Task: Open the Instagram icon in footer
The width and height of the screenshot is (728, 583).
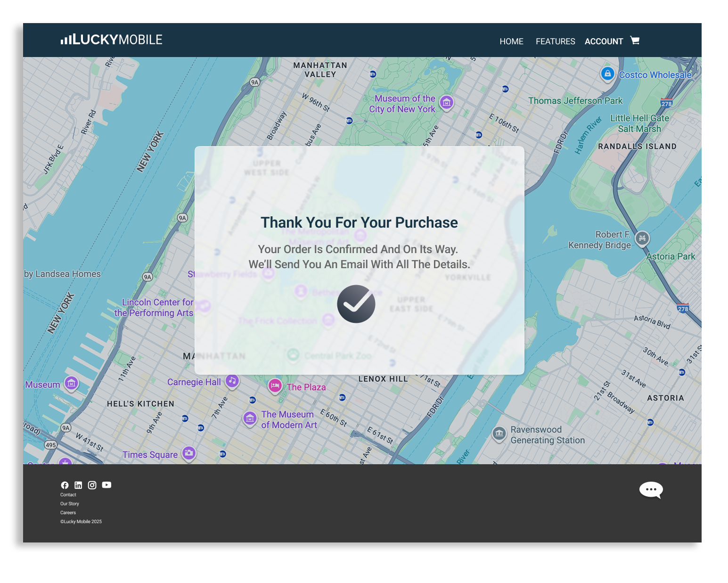Action: point(92,485)
